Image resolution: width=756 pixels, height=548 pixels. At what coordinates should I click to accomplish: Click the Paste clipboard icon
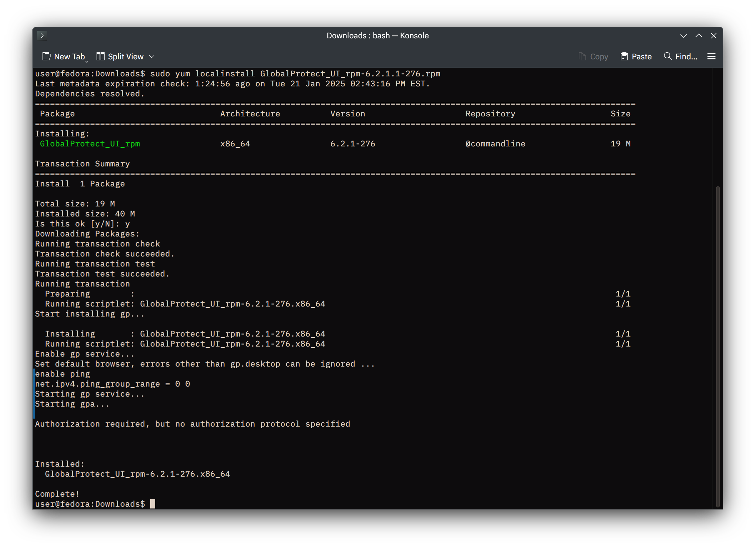[x=624, y=56]
